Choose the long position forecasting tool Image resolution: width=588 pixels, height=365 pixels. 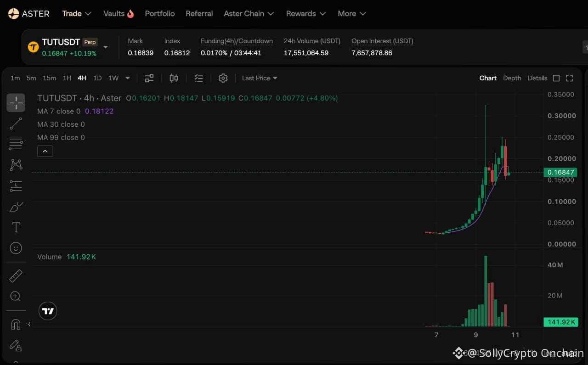point(16,186)
